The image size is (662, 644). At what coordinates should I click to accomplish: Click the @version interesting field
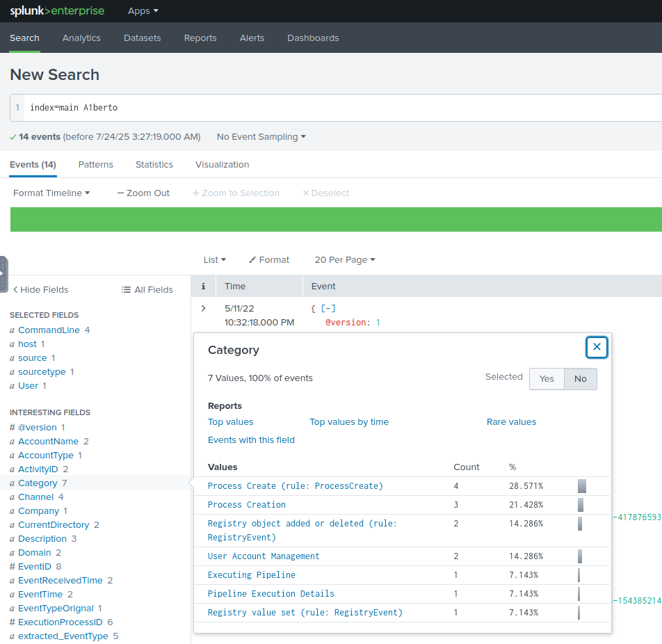pyautogui.click(x=38, y=427)
